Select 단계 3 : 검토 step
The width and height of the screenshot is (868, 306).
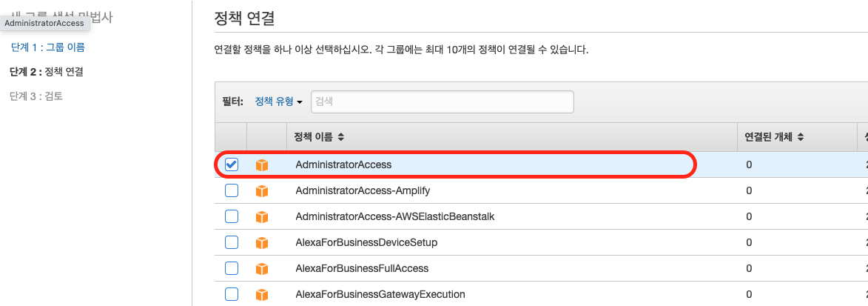click(x=36, y=96)
